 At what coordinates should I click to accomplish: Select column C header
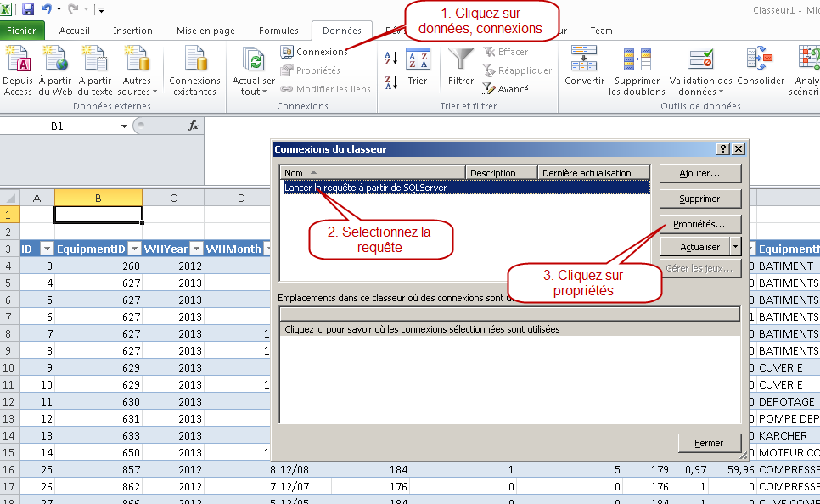point(173,199)
